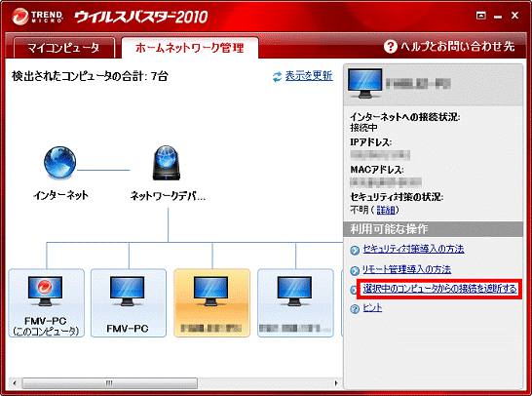The height and width of the screenshot is (396, 532).
Task: Select the インターネット globe icon
Action: 60,163
